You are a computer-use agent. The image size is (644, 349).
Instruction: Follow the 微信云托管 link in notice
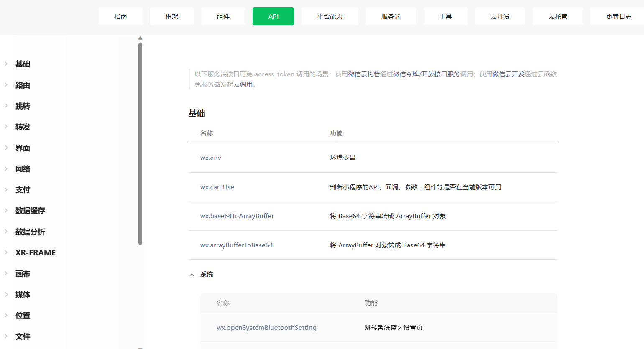pos(364,74)
